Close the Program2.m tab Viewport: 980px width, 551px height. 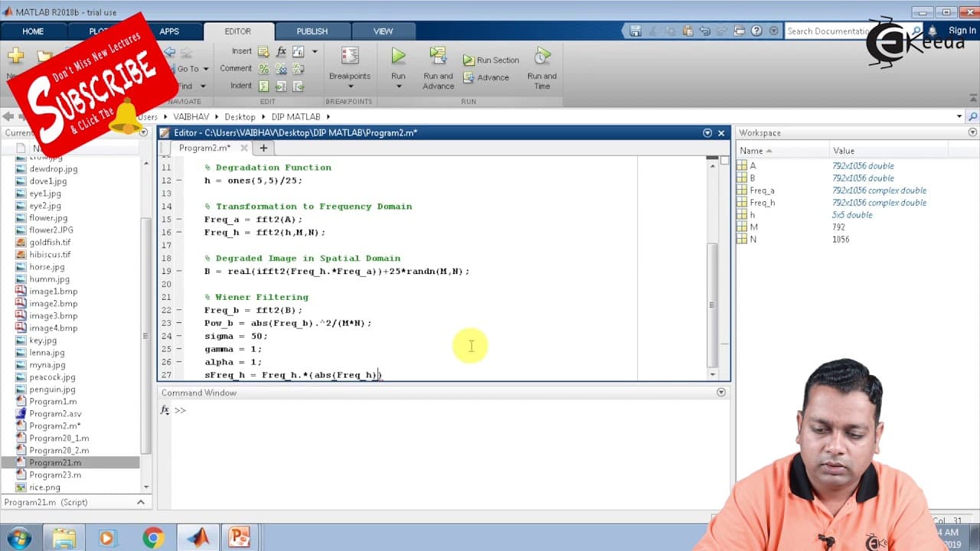[x=244, y=148]
